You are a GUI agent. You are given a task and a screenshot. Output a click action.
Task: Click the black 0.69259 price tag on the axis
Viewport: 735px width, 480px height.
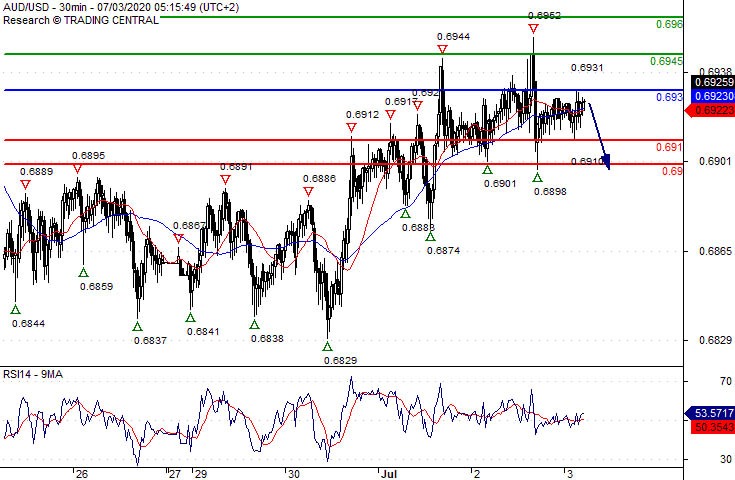pyautogui.click(x=712, y=82)
